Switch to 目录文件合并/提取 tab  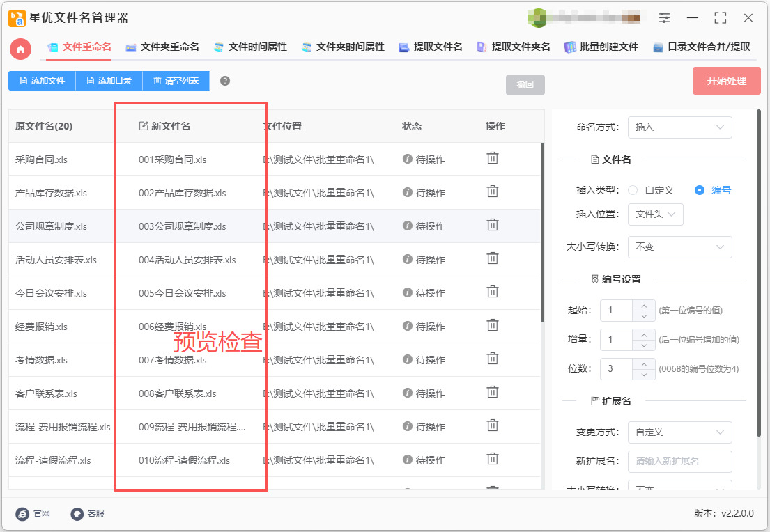pos(701,47)
